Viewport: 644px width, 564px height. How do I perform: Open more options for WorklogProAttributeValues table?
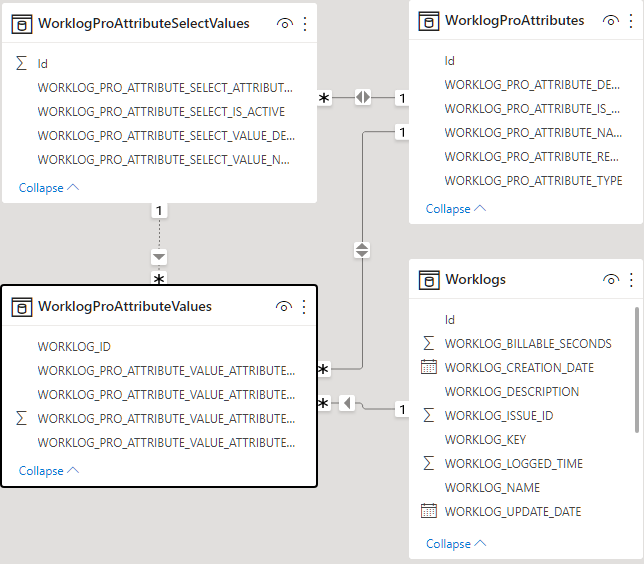point(304,306)
